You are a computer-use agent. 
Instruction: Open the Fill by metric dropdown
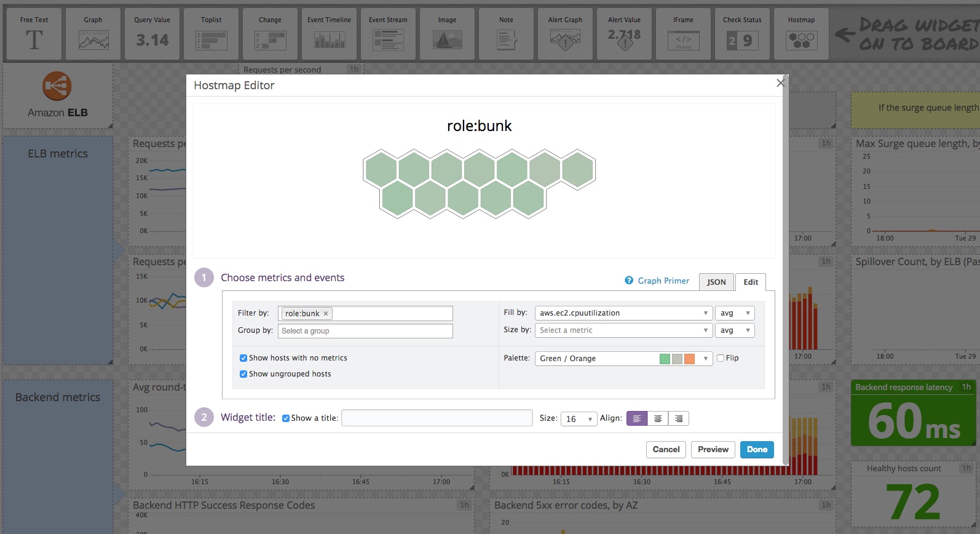pyautogui.click(x=623, y=313)
